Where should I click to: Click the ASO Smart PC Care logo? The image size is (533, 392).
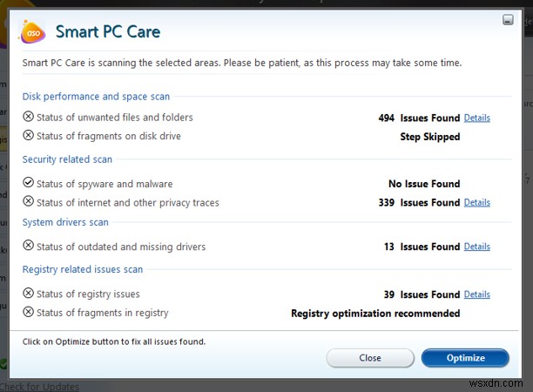33,33
